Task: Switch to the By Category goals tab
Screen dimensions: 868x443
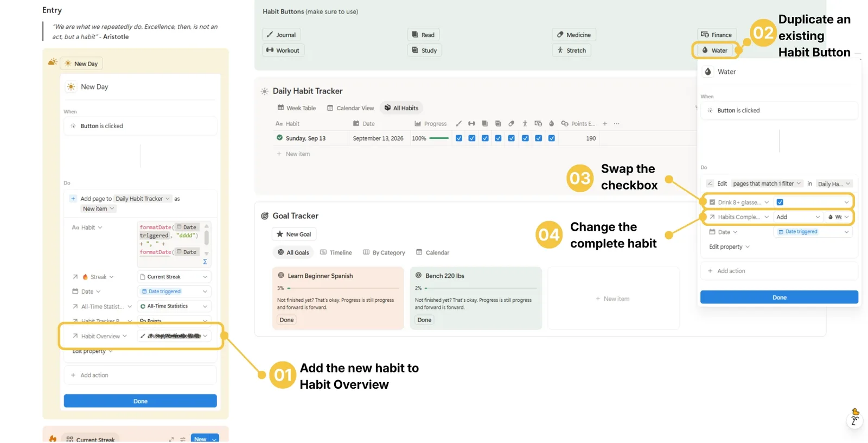Action: pyautogui.click(x=384, y=252)
